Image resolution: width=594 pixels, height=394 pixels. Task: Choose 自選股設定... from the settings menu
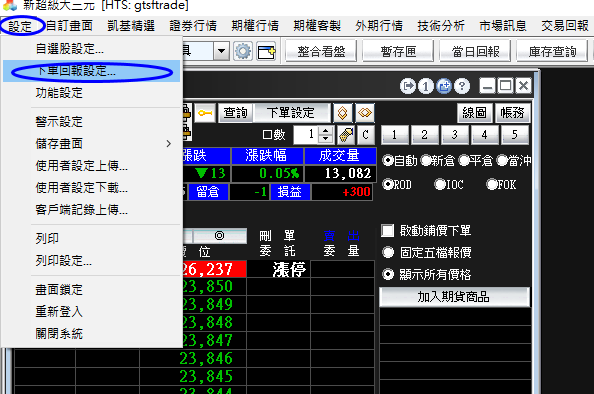click(x=91, y=49)
